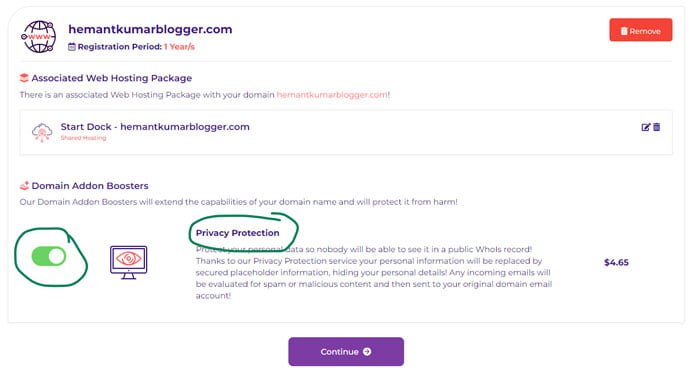Click the calendar icon beside Registration Period
Image resolution: width=700 pixels, height=374 pixels.
click(x=71, y=46)
